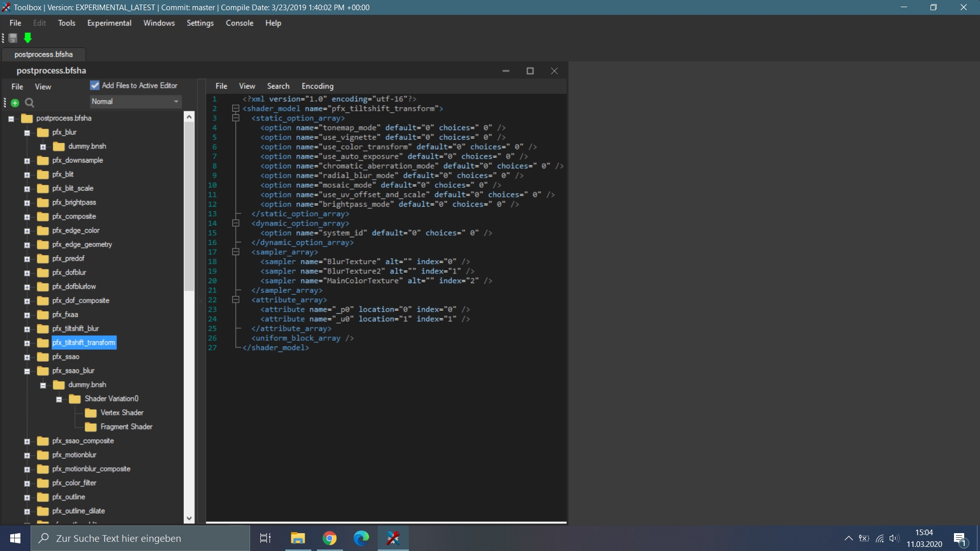Image resolution: width=980 pixels, height=551 pixels.
Task: Open File Explorer from the taskbar
Action: (298, 538)
